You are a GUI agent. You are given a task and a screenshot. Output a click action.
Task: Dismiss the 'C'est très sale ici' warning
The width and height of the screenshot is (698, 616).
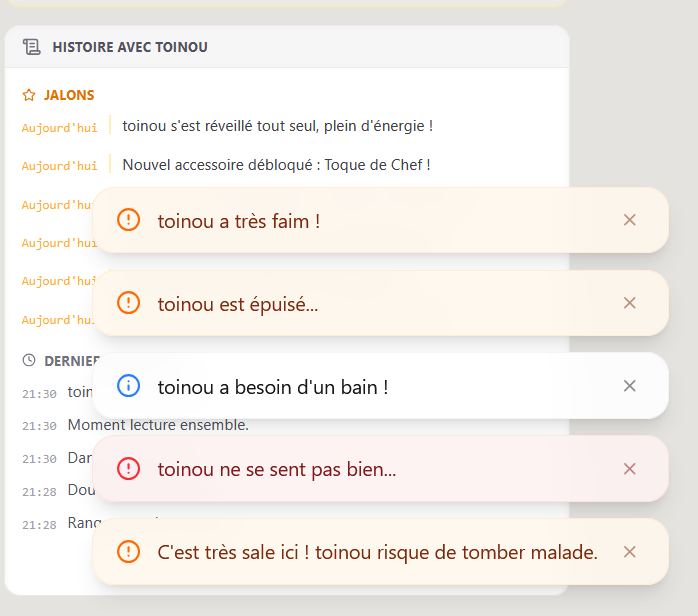[x=629, y=551]
